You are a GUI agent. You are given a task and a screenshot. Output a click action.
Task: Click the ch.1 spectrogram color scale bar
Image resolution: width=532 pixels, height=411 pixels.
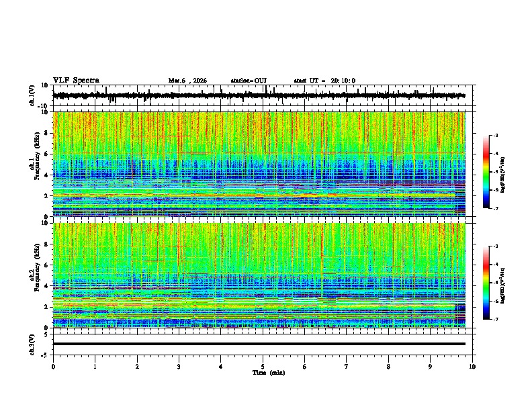point(486,172)
